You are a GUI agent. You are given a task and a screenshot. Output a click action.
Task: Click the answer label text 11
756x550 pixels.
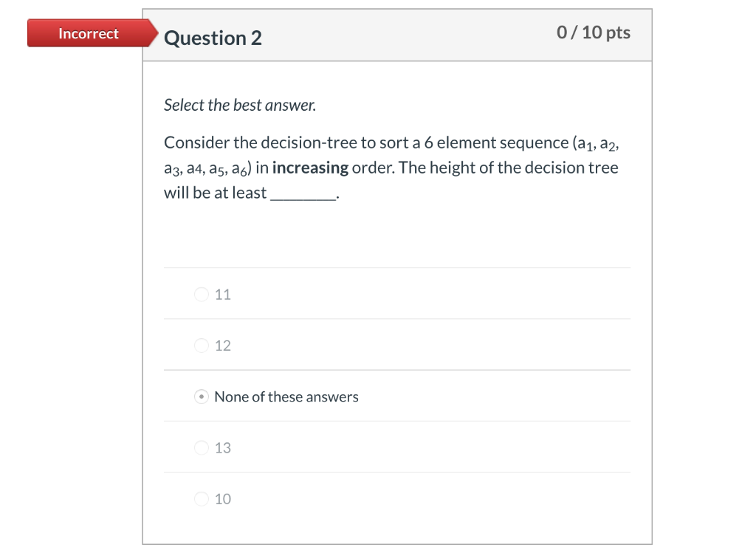click(223, 295)
